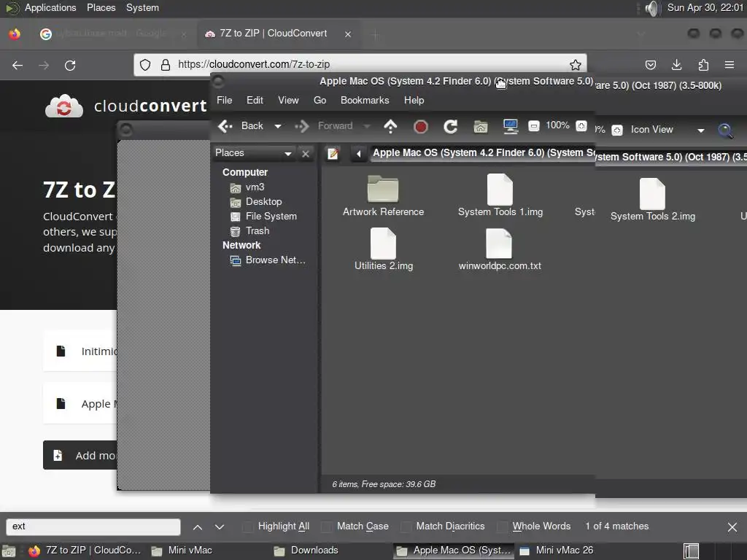Go back in Firefox
Screen dimensions: 747x560
18,65
